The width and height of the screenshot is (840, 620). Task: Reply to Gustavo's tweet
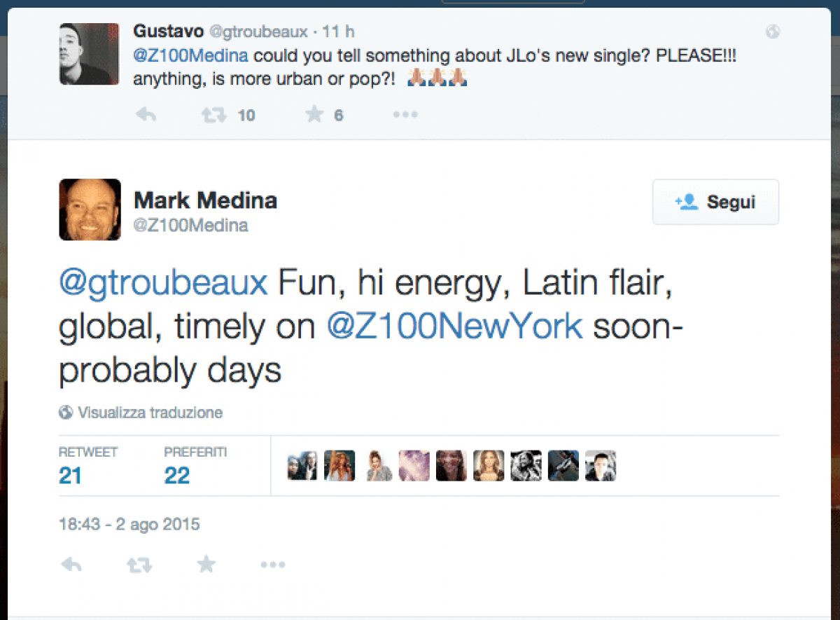pos(146,115)
